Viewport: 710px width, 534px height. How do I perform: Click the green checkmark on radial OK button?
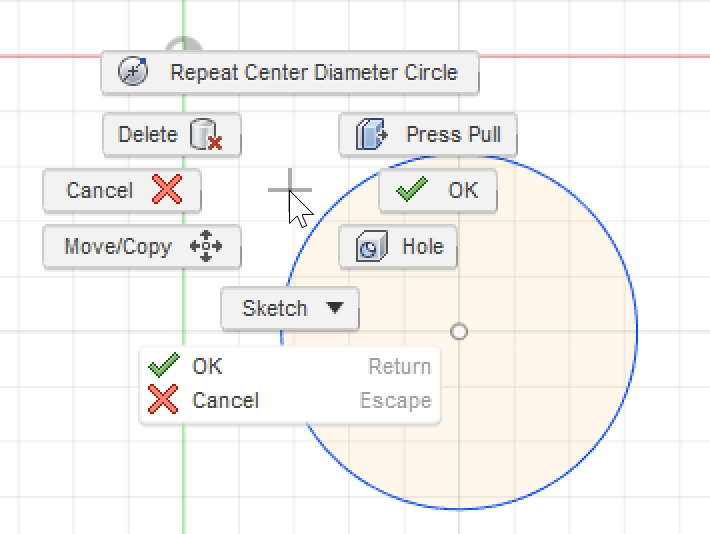click(x=412, y=188)
